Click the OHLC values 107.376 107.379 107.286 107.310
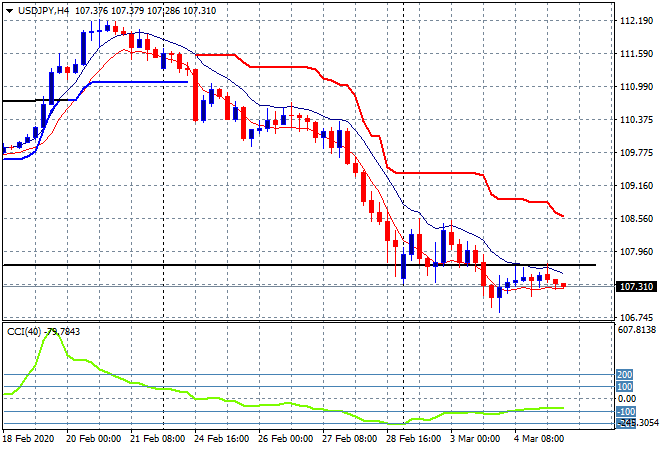The width and height of the screenshot is (660, 450). click(146, 11)
